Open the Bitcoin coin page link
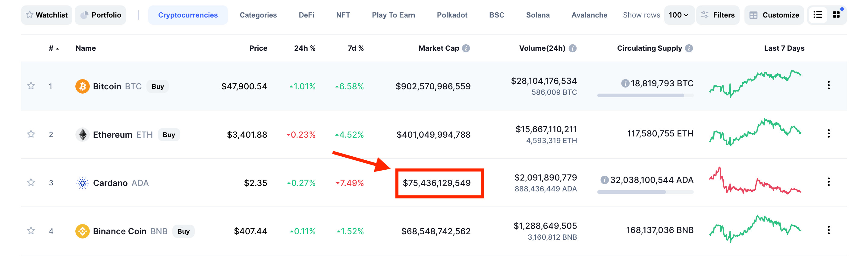The image size is (868, 256). [107, 86]
